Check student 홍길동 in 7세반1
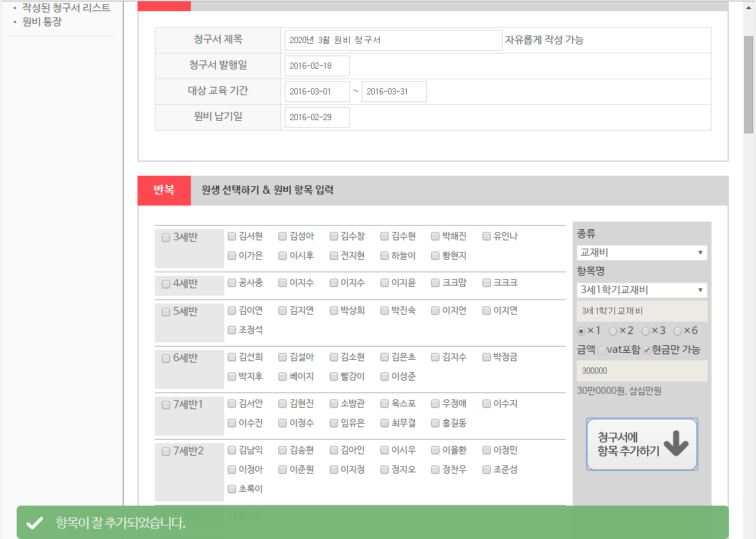This screenshot has width=756, height=539. click(435, 423)
